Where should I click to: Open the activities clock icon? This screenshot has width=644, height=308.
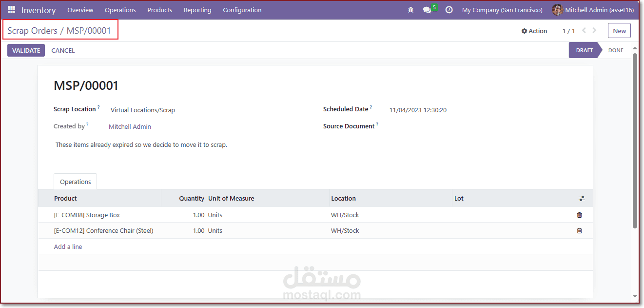click(x=449, y=10)
